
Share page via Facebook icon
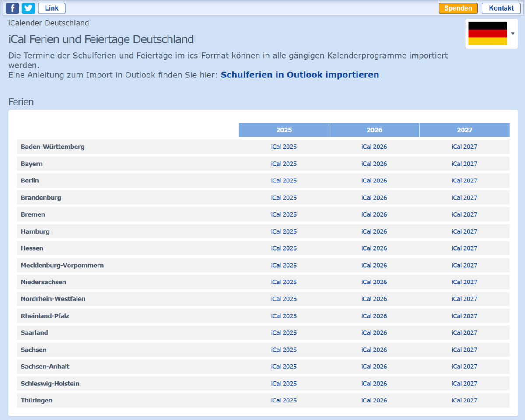coord(12,8)
